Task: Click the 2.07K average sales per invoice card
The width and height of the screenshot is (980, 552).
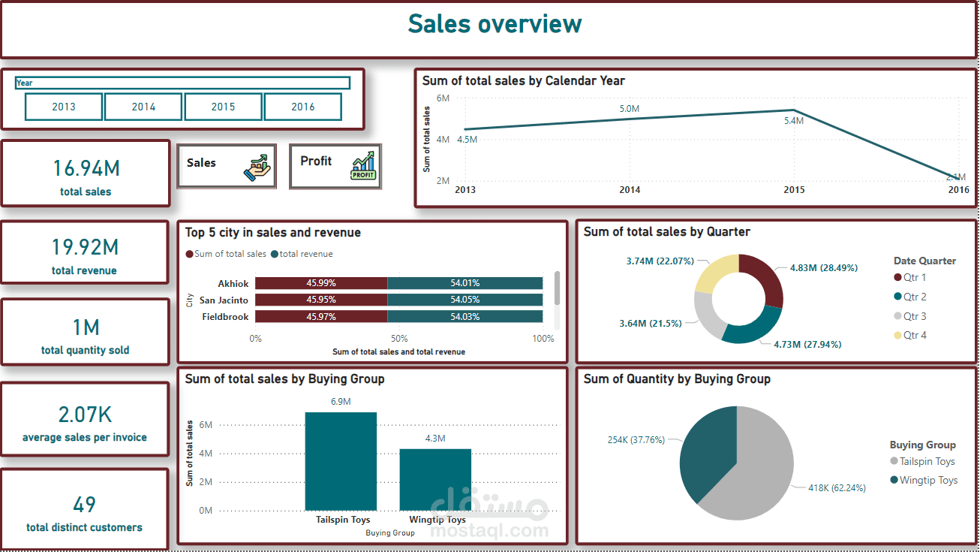Action: click(85, 419)
